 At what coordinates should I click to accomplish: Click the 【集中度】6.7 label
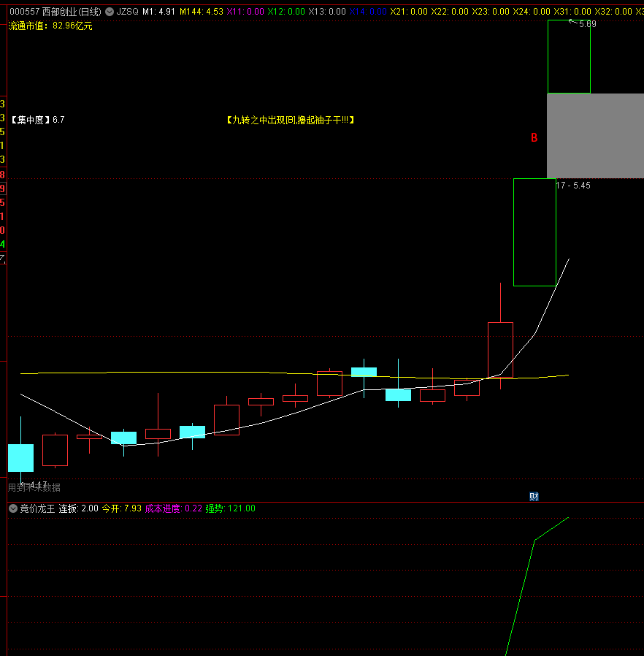(x=37, y=120)
